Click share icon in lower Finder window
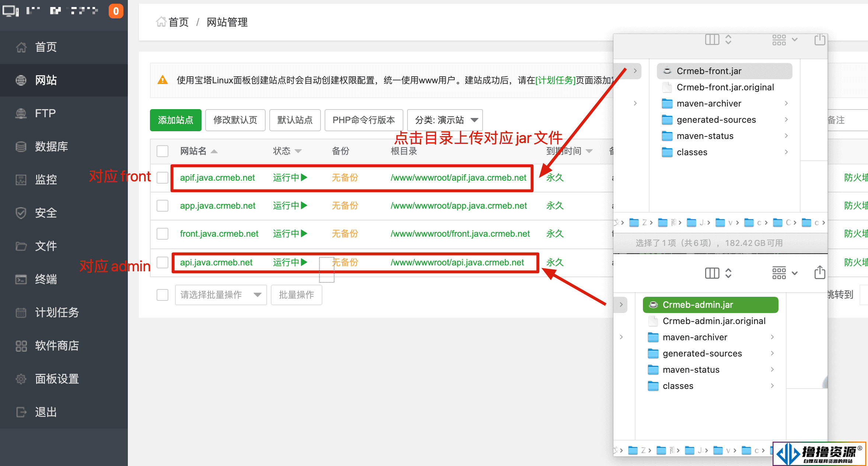The width and height of the screenshot is (868, 466). [820, 272]
